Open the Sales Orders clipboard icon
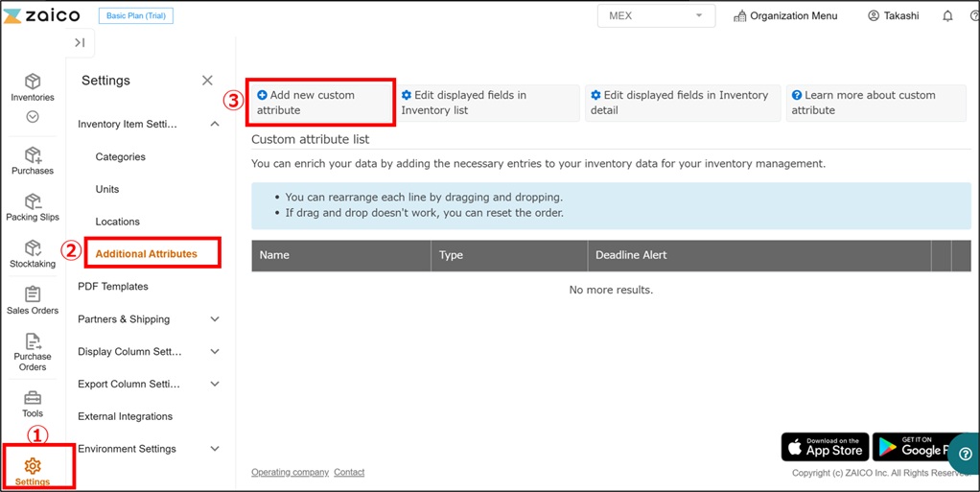980x492 pixels. point(33,293)
